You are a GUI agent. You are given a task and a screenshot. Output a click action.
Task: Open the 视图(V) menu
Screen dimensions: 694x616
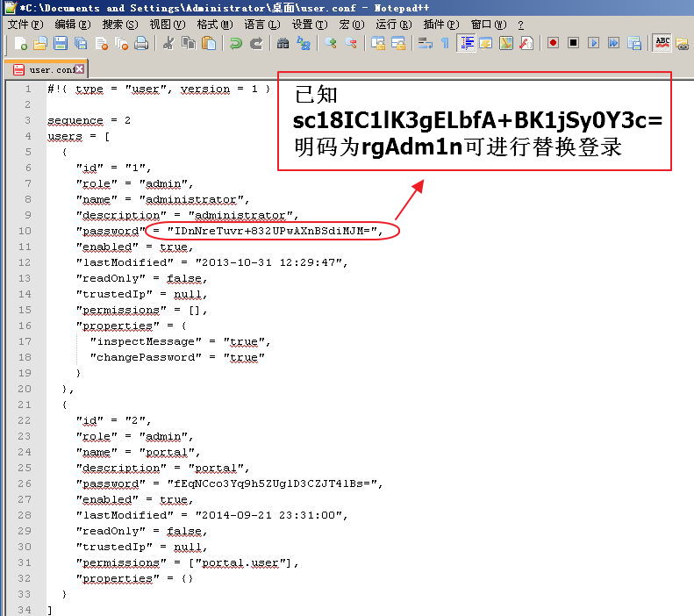pyautogui.click(x=168, y=25)
